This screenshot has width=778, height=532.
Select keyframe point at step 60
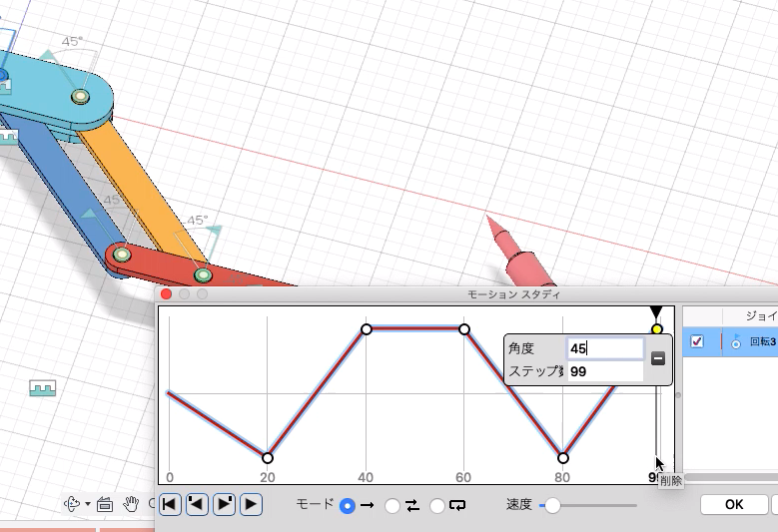tap(464, 329)
